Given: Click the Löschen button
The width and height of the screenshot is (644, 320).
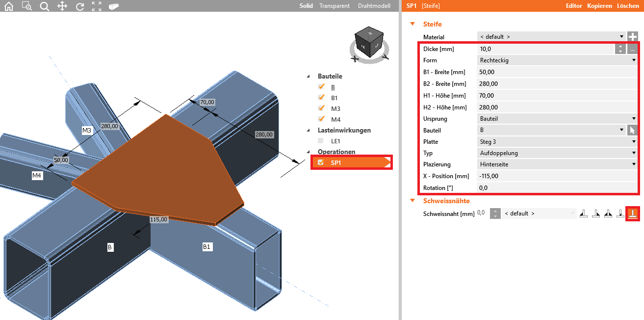Looking at the screenshot, I should tap(628, 6).
